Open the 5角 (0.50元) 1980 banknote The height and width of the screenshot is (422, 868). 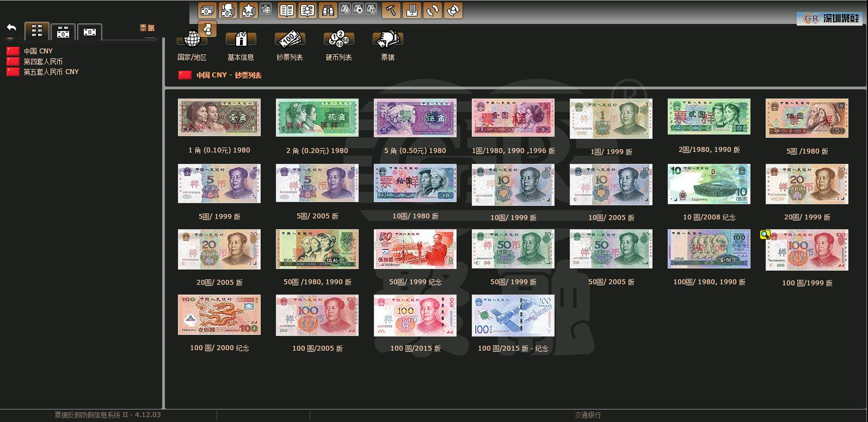pyautogui.click(x=415, y=117)
